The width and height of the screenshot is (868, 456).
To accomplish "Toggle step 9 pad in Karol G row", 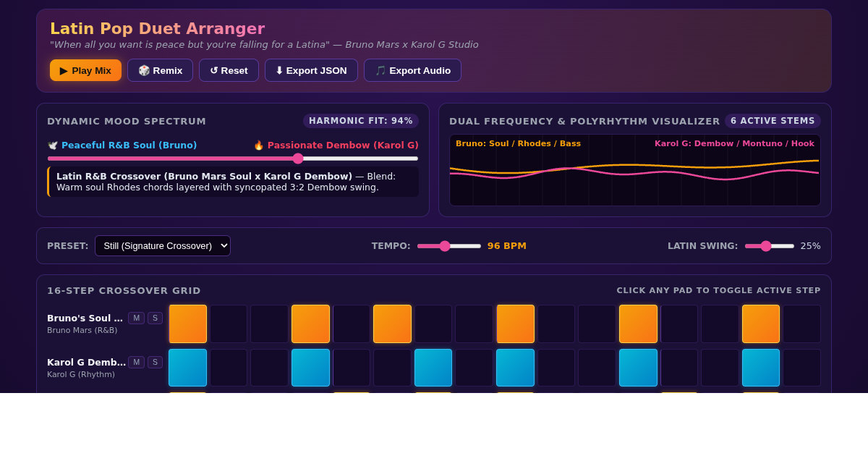I will pos(515,368).
